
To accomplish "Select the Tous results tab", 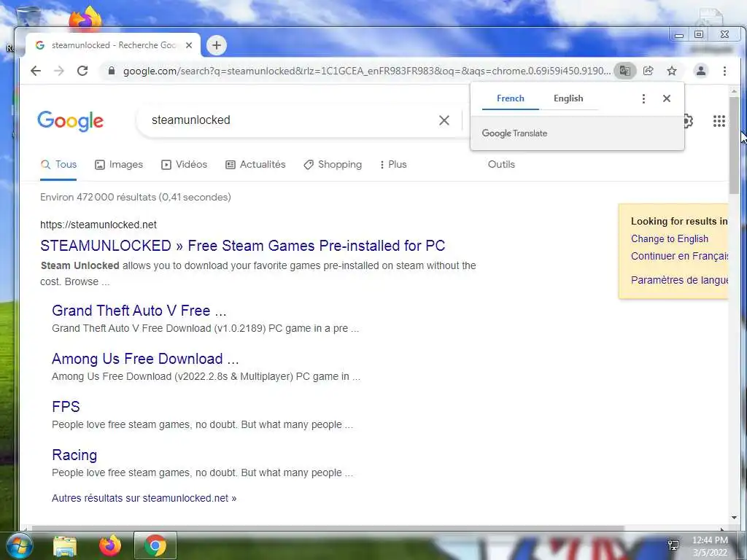I will [58, 165].
